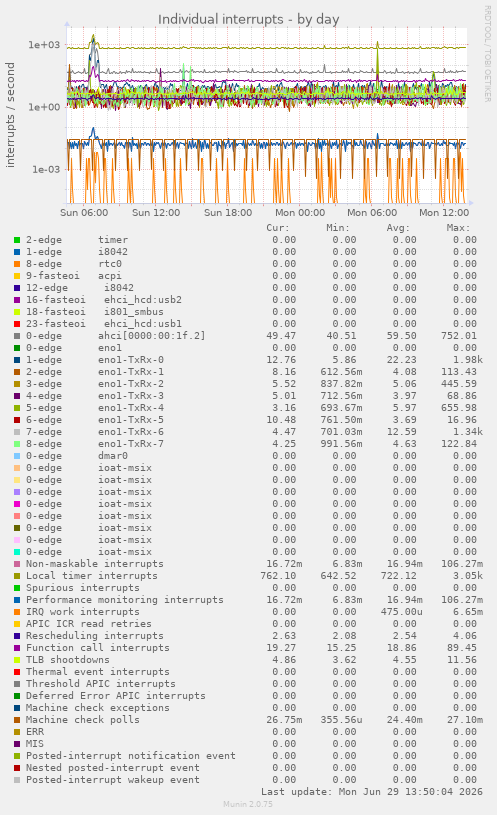
Task: Click the 'Sun 12:00' time label
Action: tap(156, 213)
